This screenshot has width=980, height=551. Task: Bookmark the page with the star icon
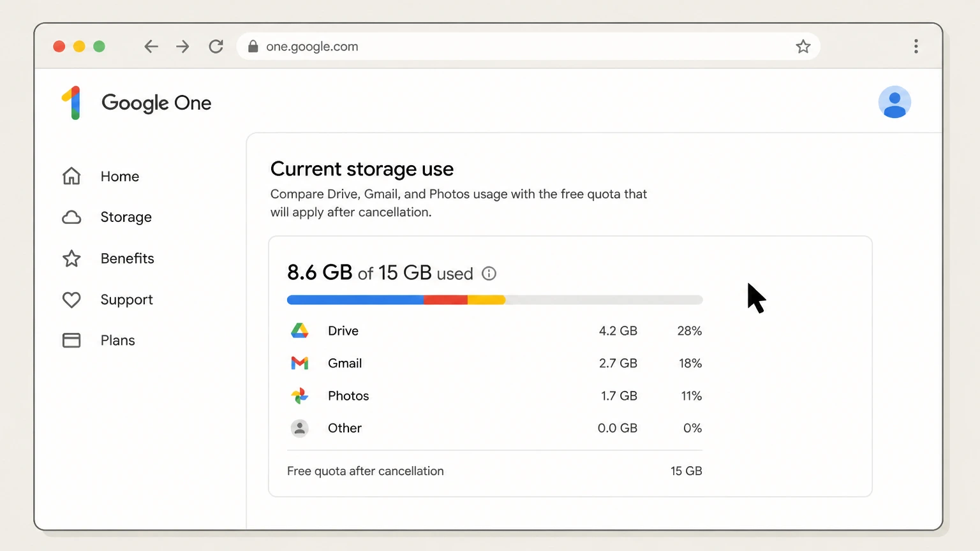tap(803, 47)
